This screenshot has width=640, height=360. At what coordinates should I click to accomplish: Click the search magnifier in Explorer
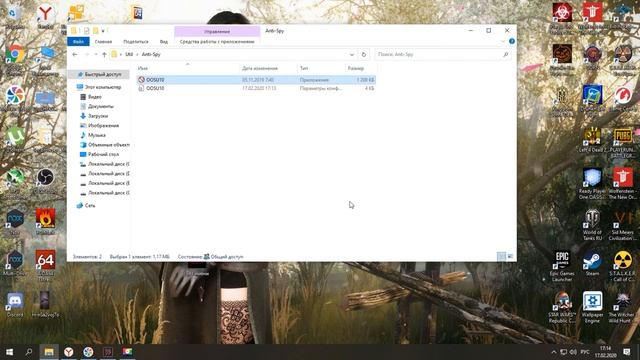tap(505, 54)
